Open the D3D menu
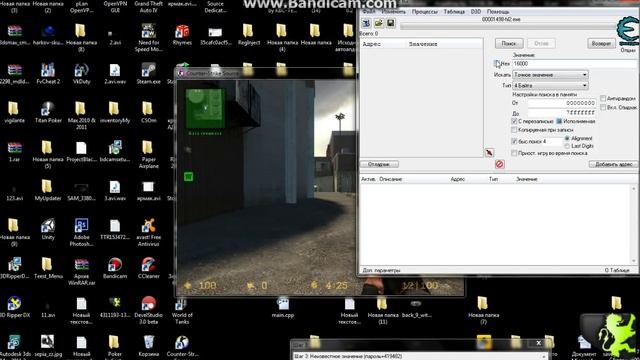Image resolution: width=640 pixels, height=360 pixels. (x=476, y=11)
